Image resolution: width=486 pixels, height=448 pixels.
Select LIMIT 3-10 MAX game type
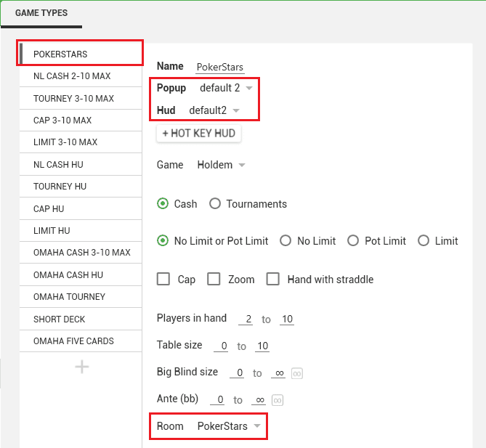(x=81, y=142)
